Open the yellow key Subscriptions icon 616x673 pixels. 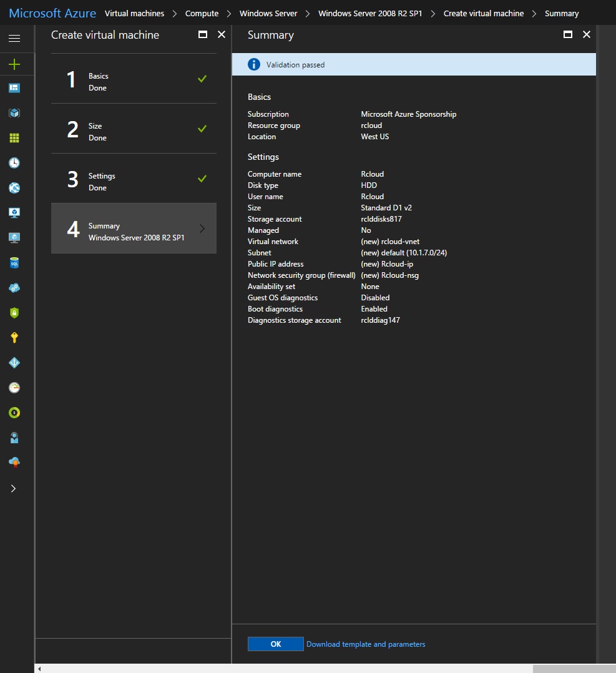coord(14,338)
